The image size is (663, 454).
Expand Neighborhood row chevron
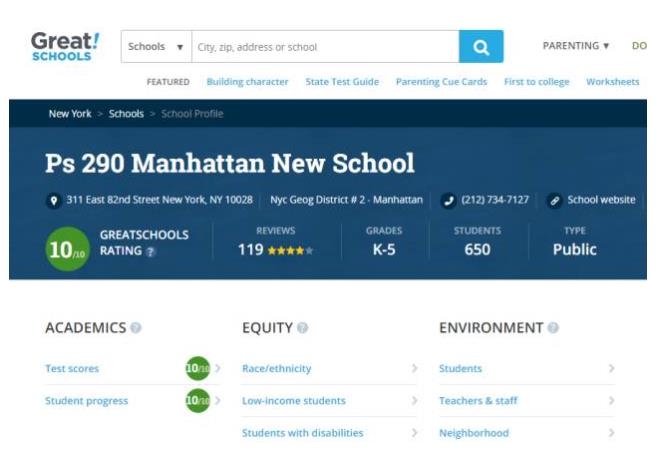tap(611, 432)
